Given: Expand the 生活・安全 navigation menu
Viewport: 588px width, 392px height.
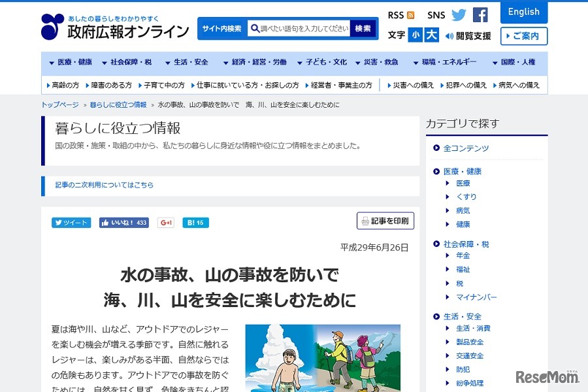Looking at the screenshot, I should tap(187, 62).
